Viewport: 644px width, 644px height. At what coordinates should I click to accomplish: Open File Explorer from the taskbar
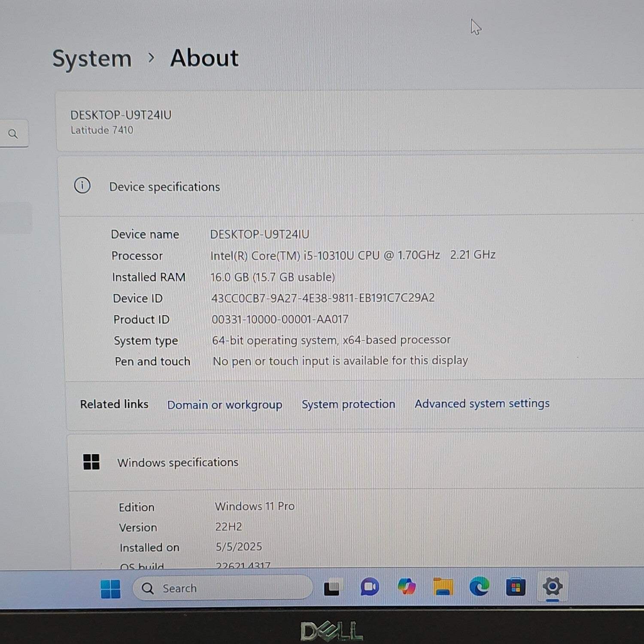(443, 586)
